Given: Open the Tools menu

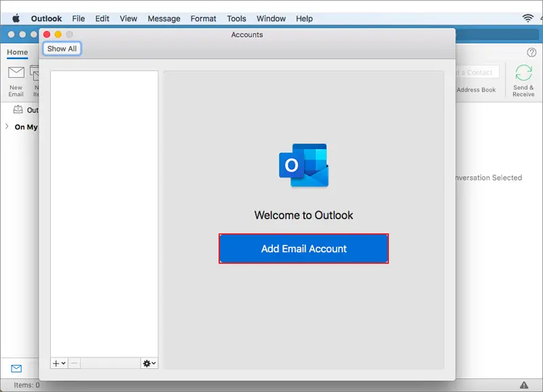Looking at the screenshot, I should (x=236, y=18).
